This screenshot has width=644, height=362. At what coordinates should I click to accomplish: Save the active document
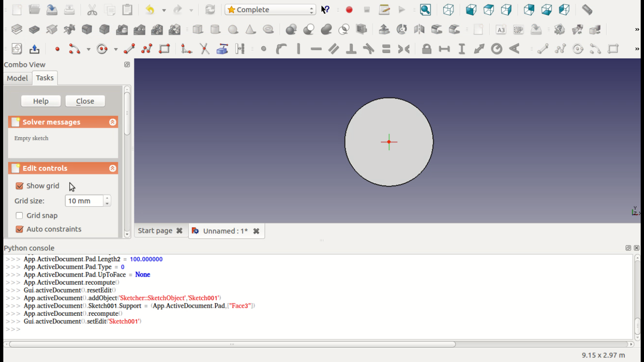(52, 9)
